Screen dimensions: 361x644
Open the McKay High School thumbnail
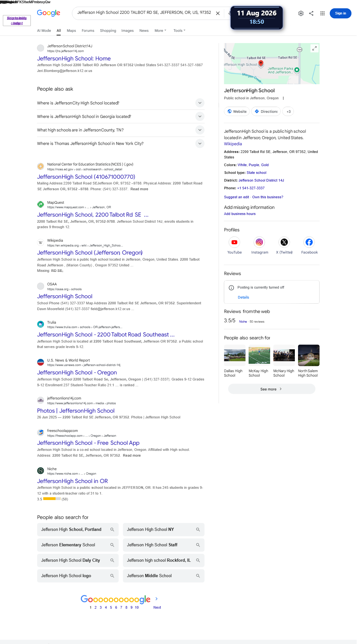pyautogui.click(x=259, y=355)
